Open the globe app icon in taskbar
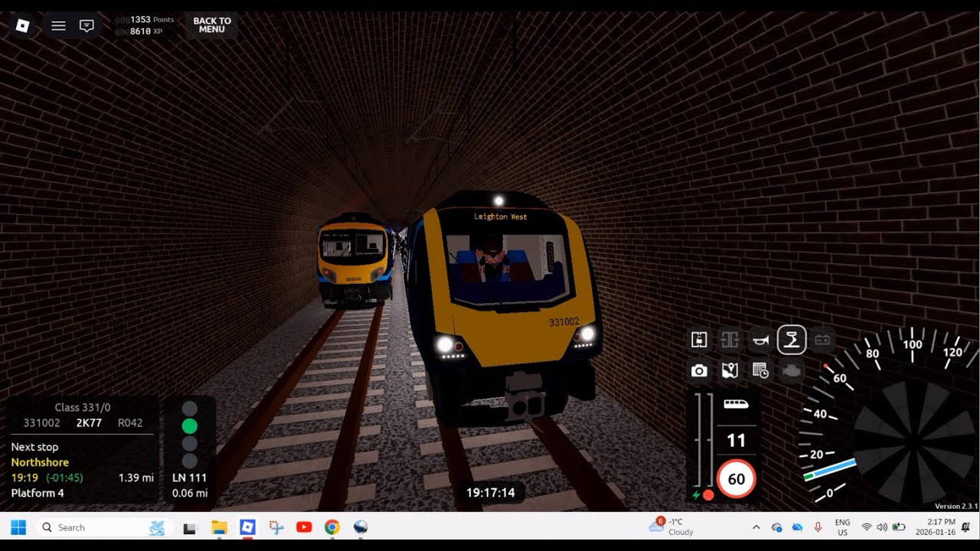The width and height of the screenshot is (980, 551). 361,527
